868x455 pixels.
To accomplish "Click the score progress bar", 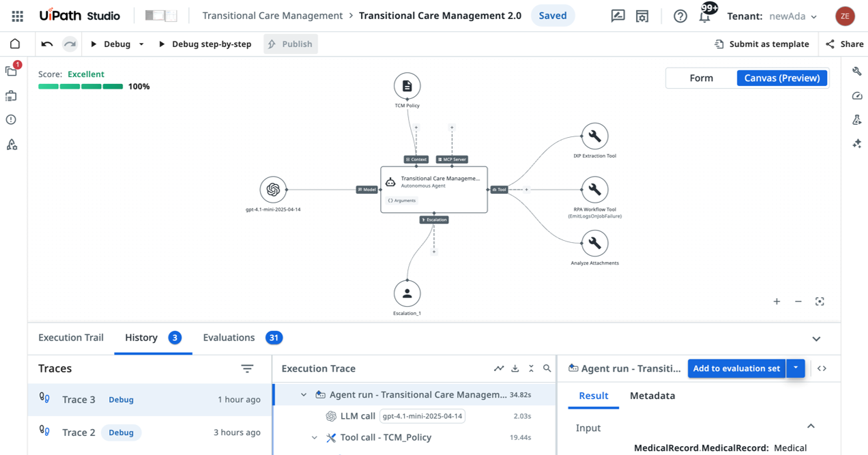I will tap(81, 87).
